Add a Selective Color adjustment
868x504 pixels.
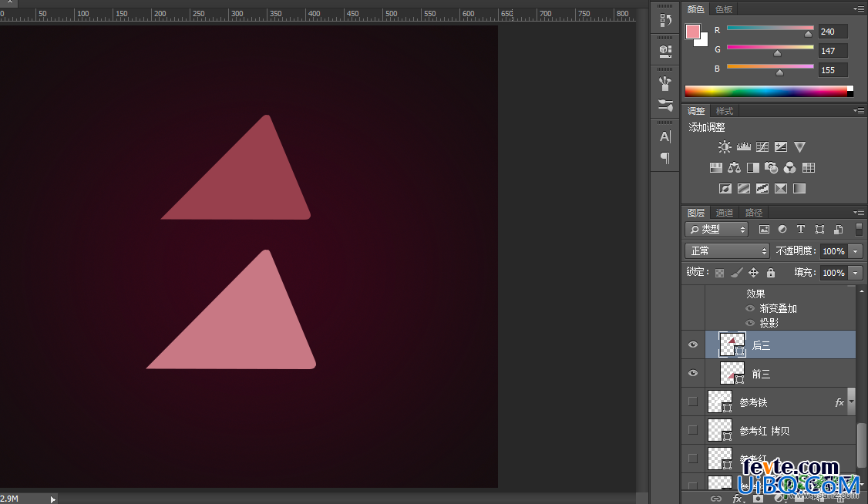(781, 189)
